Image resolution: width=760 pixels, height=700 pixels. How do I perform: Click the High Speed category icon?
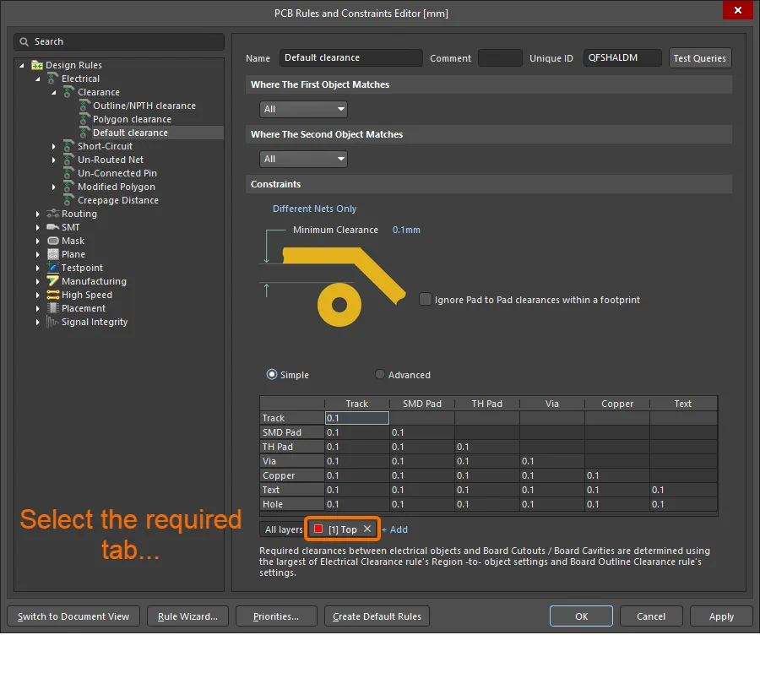[x=53, y=295]
